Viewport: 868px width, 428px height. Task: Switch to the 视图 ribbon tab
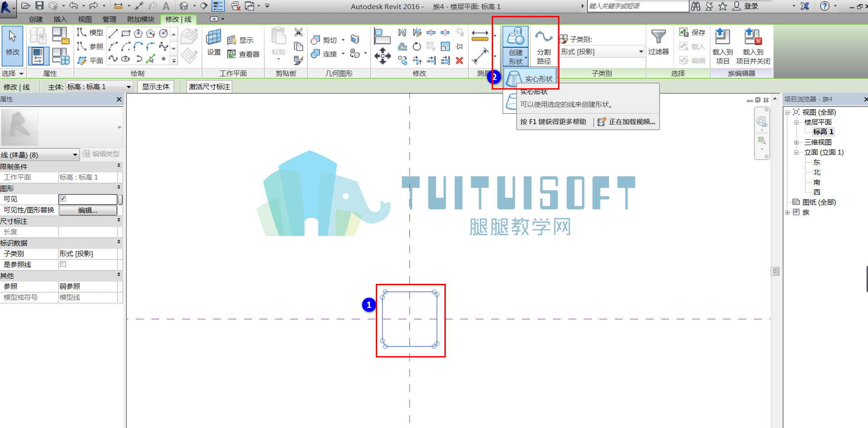click(x=85, y=19)
